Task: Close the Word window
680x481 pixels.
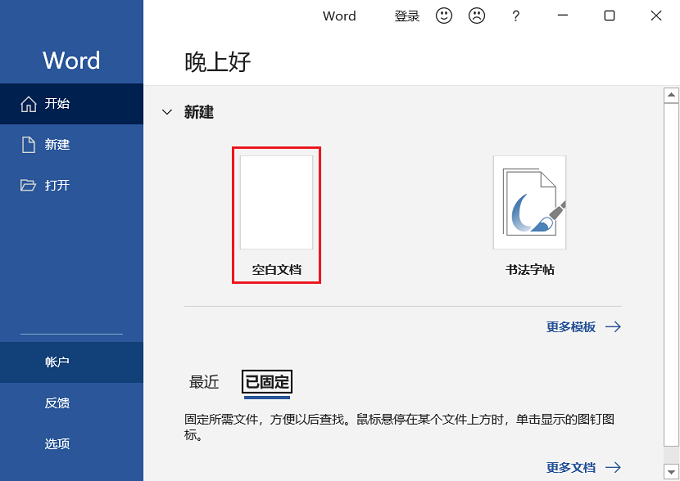Action: tap(656, 16)
